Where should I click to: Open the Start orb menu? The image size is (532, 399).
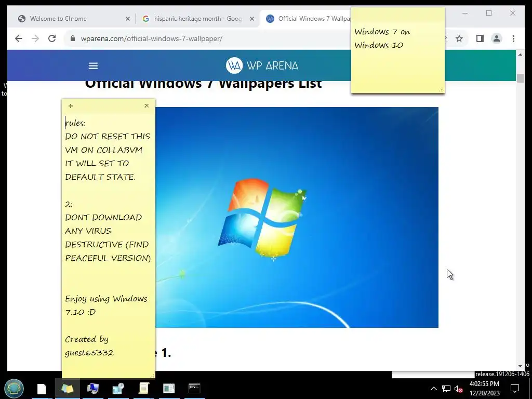[x=14, y=388]
